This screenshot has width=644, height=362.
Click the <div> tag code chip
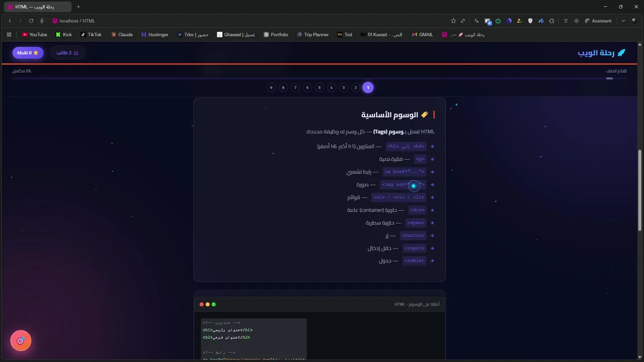click(x=418, y=210)
